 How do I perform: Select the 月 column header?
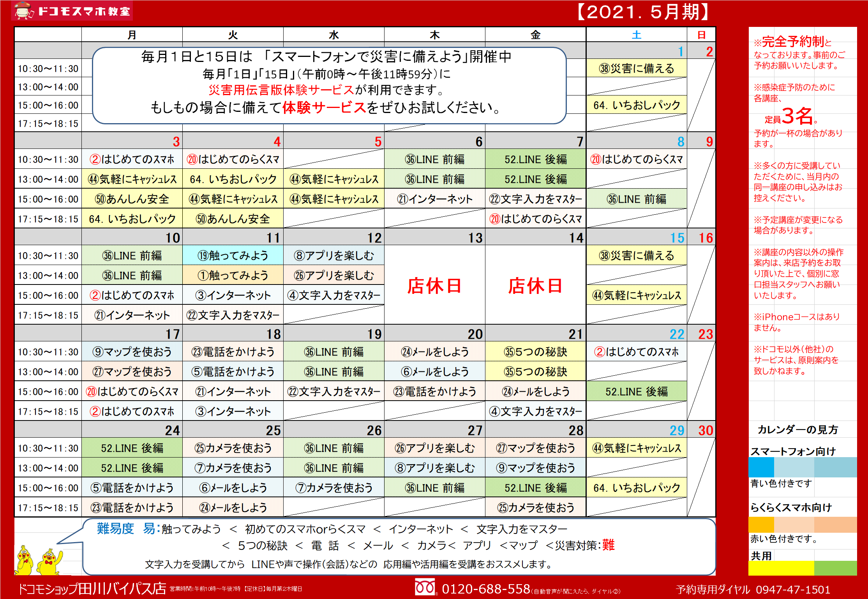(132, 35)
